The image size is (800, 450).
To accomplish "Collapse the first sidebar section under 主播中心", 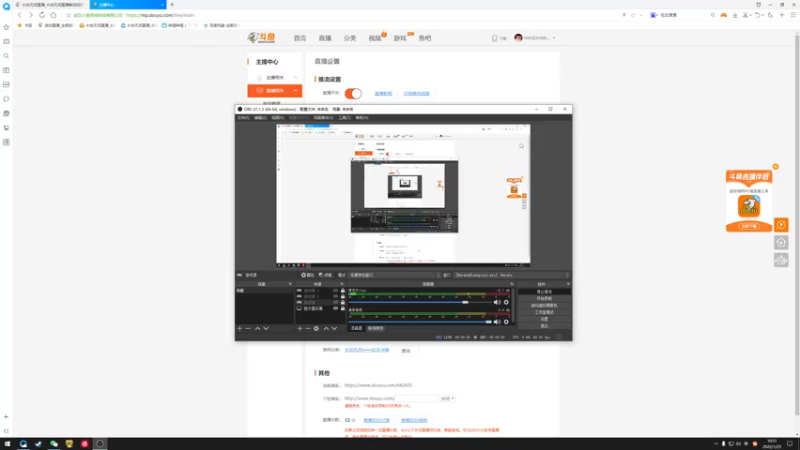I will tap(295, 78).
